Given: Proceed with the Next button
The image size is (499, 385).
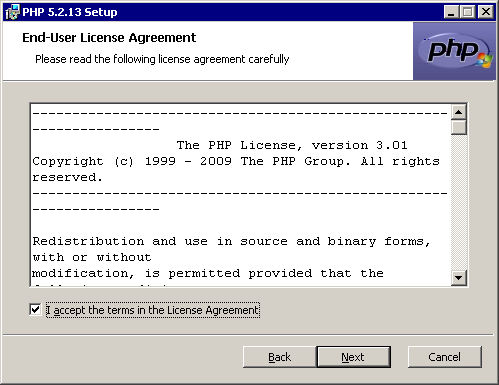Looking at the screenshot, I should [353, 357].
